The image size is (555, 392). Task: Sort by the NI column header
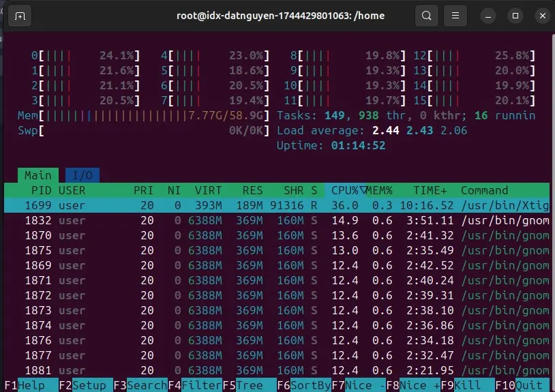point(174,190)
